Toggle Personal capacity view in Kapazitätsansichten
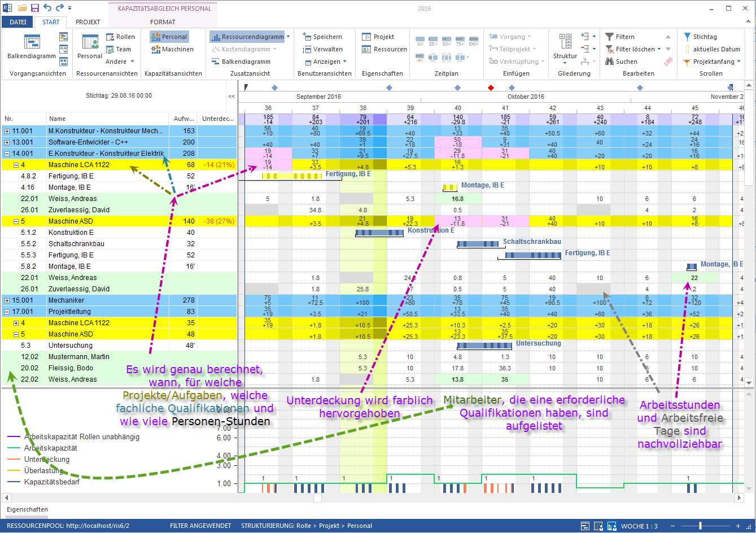Image resolution: width=756 pixels, height=533 pixels. coord(169,37)
